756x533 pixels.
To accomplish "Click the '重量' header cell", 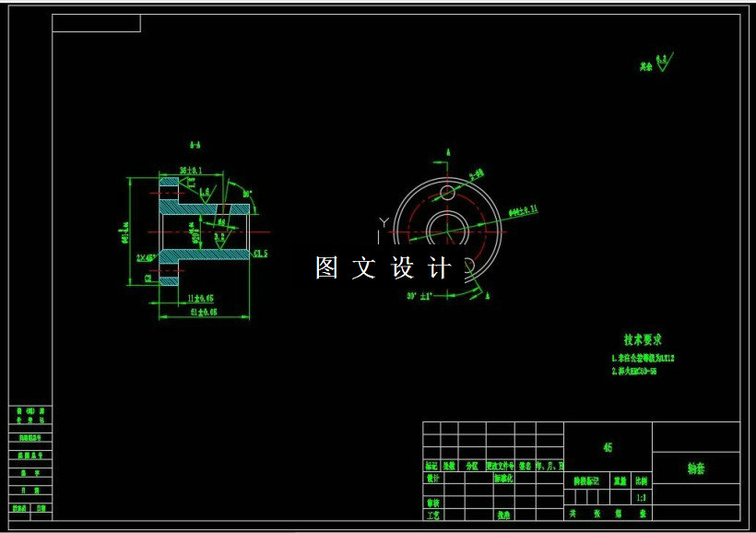I will coord(620,480).
